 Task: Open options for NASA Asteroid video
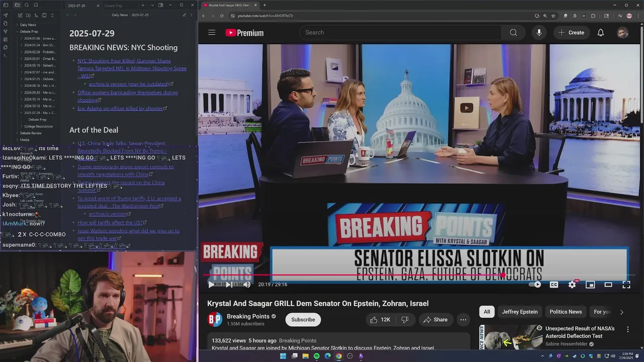click(x=627, y=329)
